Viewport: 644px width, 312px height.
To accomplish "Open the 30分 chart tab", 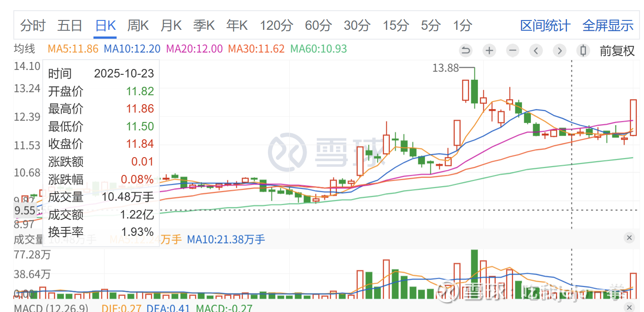I will pos(357,25).
